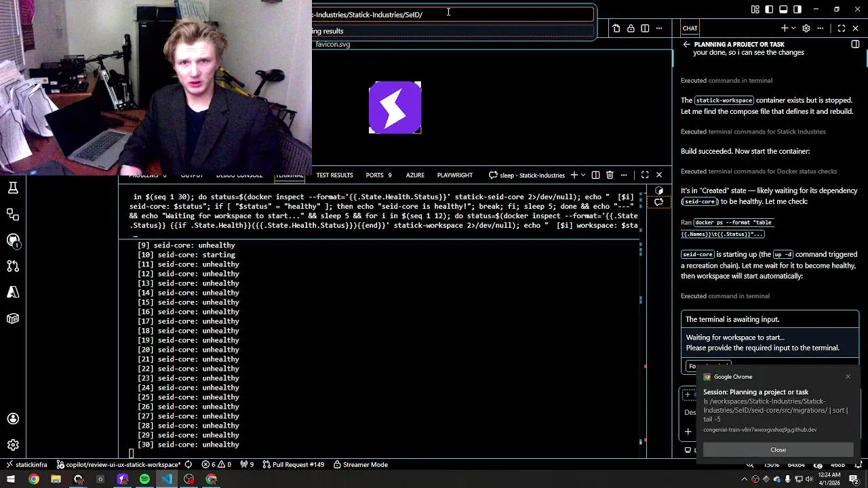
Task: Open GitHub Copilot icon in activity bar
Action: coord(13,240)
